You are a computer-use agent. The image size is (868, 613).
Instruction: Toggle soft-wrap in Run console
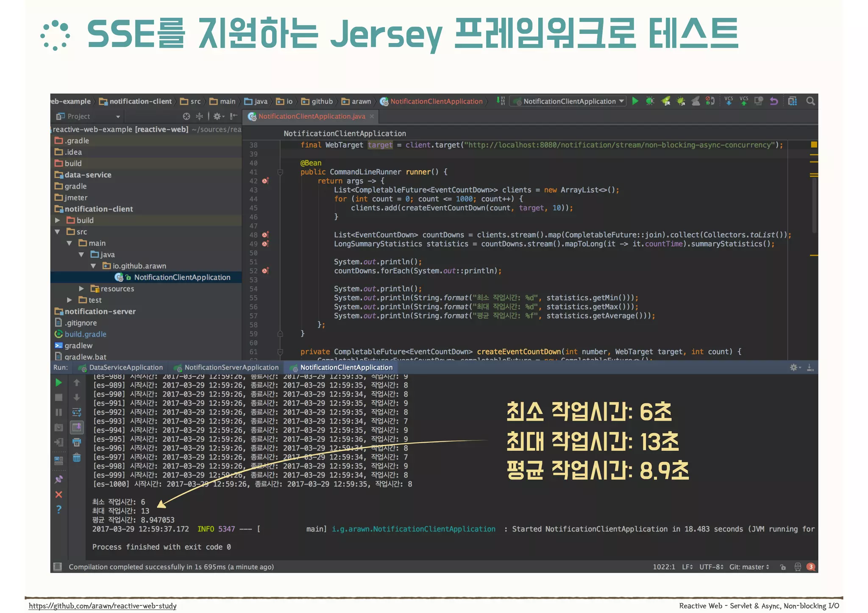[77, 412]
